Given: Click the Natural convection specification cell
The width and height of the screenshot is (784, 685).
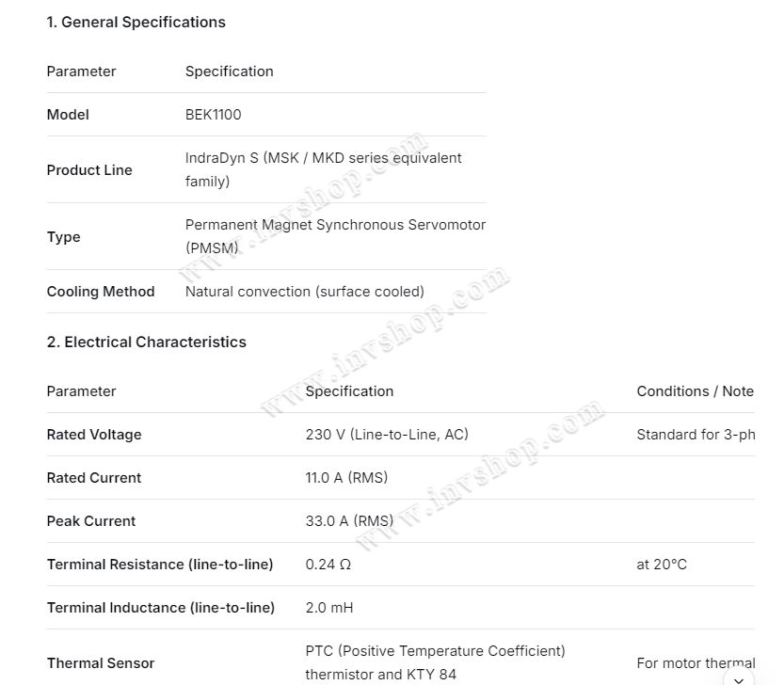Looking at the screenshot, I should pos(304,292).
